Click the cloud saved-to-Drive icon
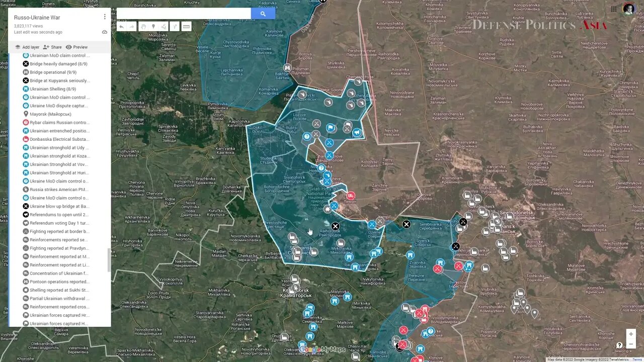This screenshot has width=644, height=362. pos(105,32)
